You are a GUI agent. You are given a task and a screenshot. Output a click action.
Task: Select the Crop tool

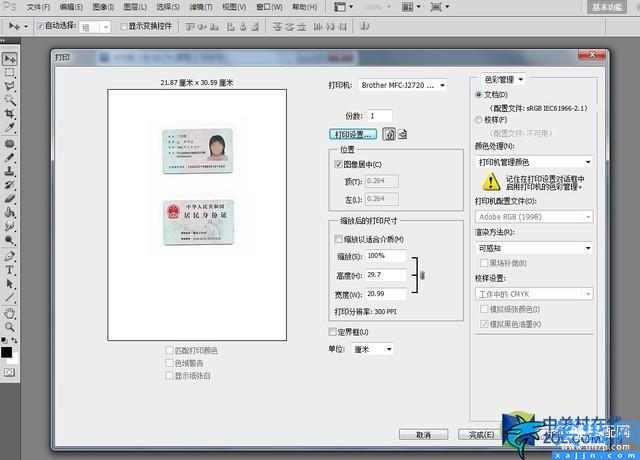[9, 113]
